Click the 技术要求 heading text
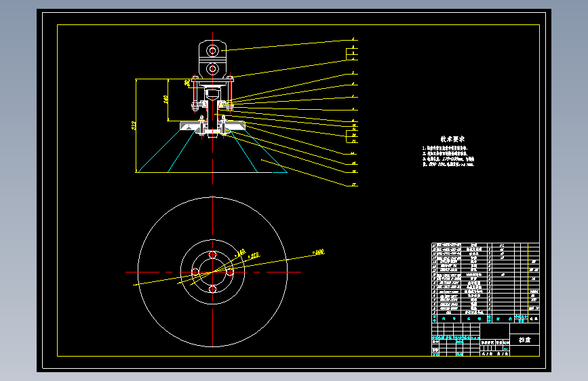This screenshot has height=381, width=588. (x=452, y=139)
